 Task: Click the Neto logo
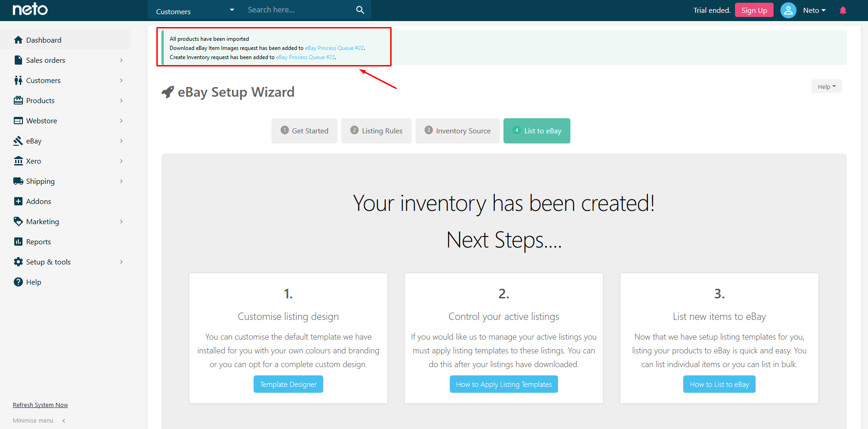pyautogui.click(x=30, y=9)
